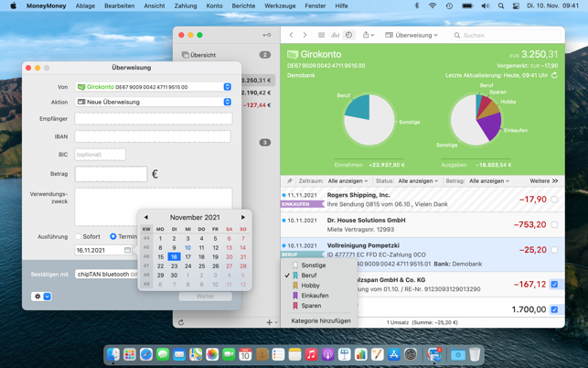
Task: Select the pie chart view icon
Action: point(348,35)
